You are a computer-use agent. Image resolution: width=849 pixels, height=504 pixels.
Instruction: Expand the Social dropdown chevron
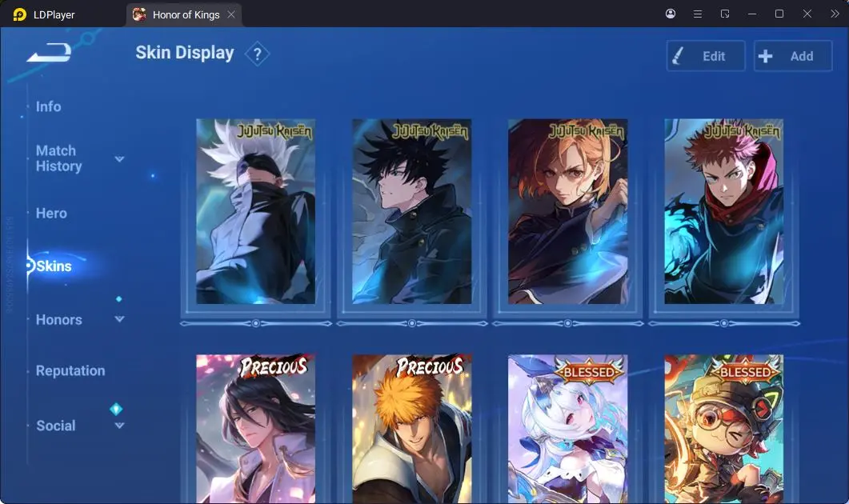(x=120, y=426)
